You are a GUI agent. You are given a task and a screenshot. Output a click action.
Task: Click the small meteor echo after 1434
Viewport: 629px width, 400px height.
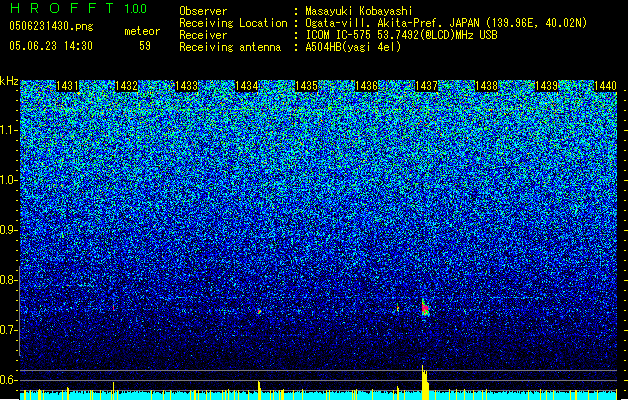pos(259,311)
